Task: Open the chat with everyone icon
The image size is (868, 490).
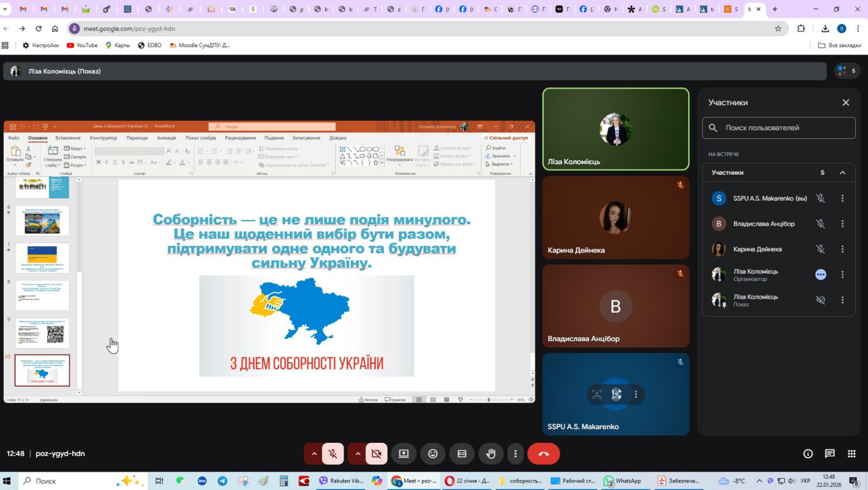Action: (x=829, y=454)
